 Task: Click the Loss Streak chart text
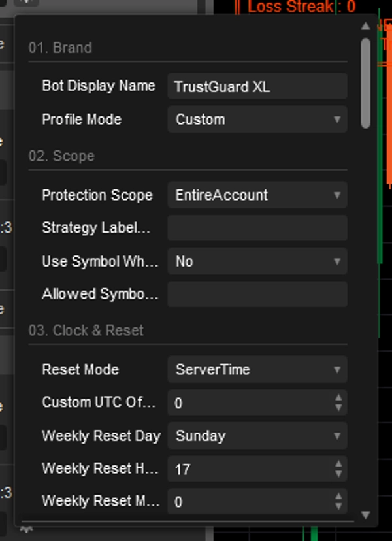coord(302,7)
